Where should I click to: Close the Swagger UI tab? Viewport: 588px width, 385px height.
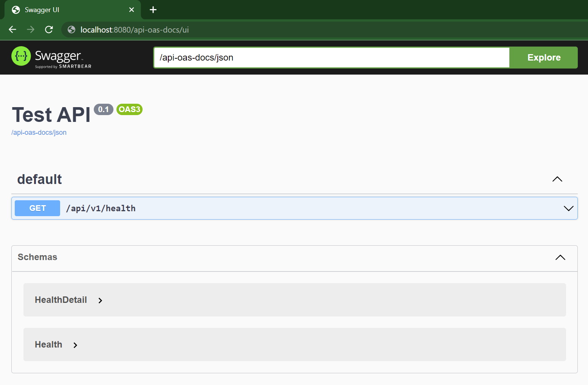tap(132, 10)
